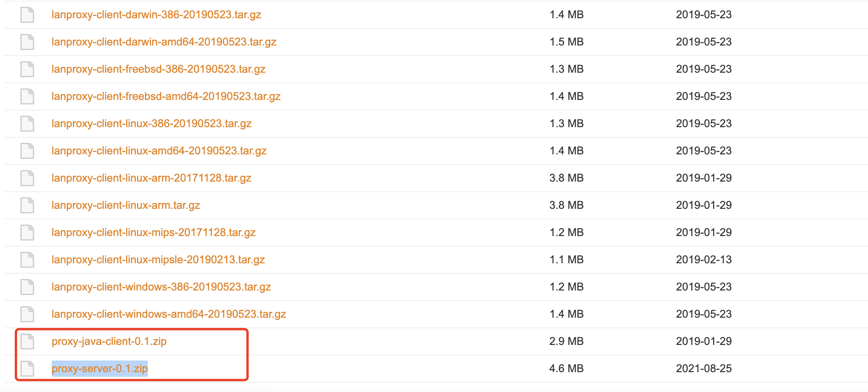
Task: Open lanproxy-client-darwin-386-20190523.tar.gz link
Action: (156, 15)
